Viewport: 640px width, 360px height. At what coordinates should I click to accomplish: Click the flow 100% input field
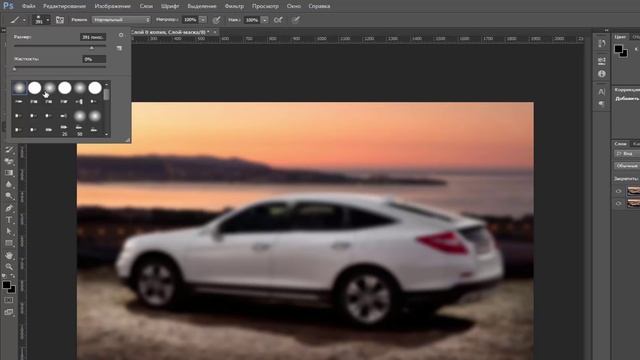pos(252,20)
